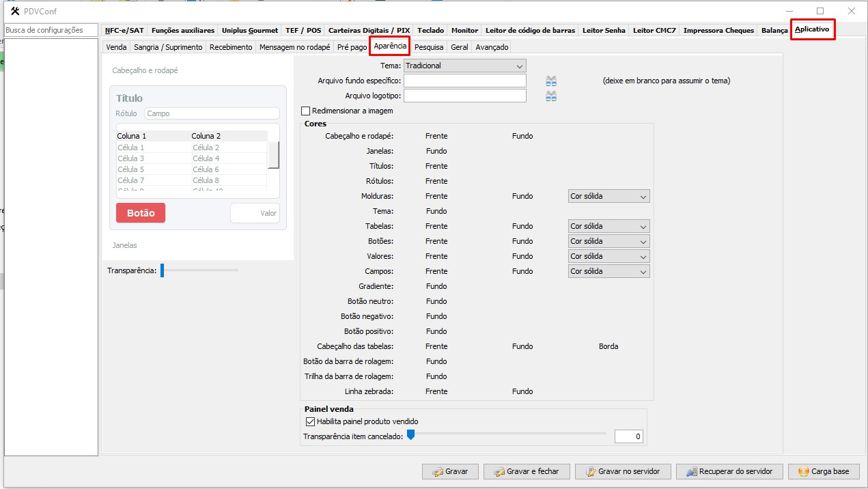Open Pesquisa sub-tab
Image resolution: width=868 pixels, height=489 pixels.
(x=429, y=47)
